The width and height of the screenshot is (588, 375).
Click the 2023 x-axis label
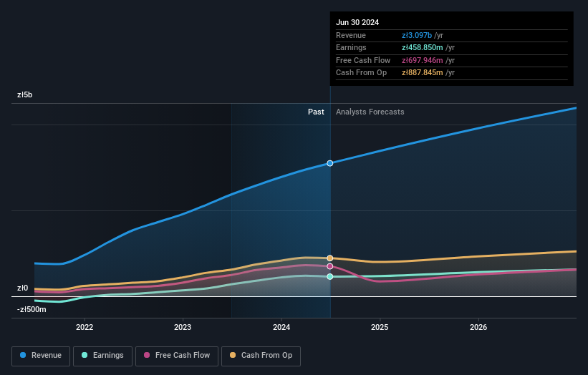(x=183, y=327)
